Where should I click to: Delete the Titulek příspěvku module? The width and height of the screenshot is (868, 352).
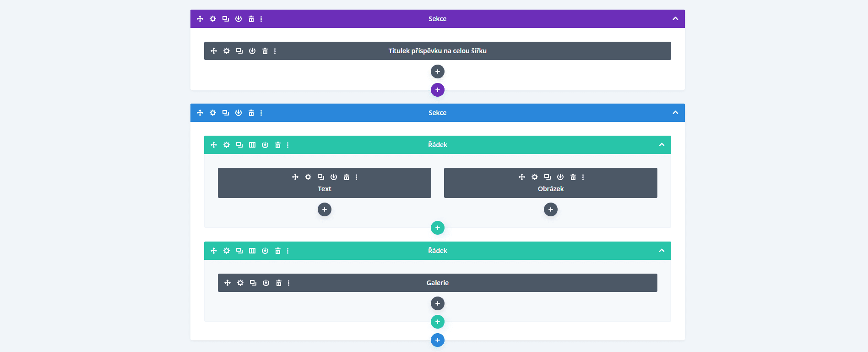coord(265,51)
